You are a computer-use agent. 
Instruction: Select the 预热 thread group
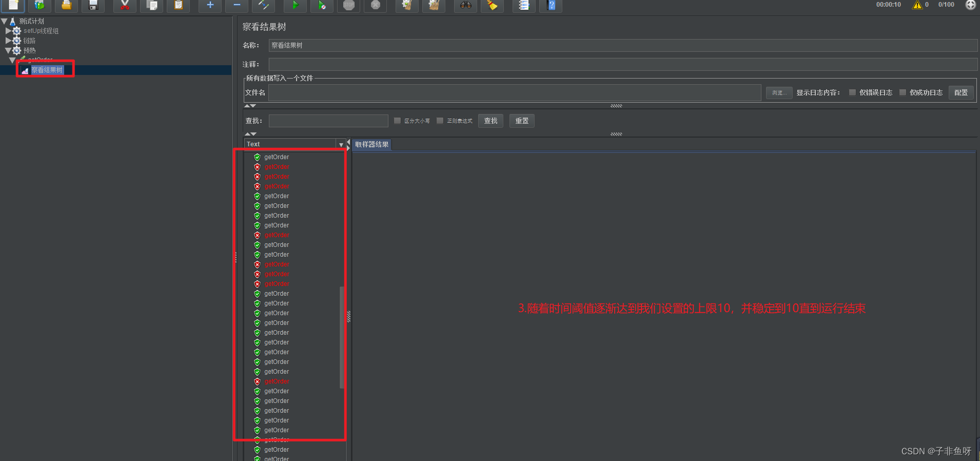[30, 50]
